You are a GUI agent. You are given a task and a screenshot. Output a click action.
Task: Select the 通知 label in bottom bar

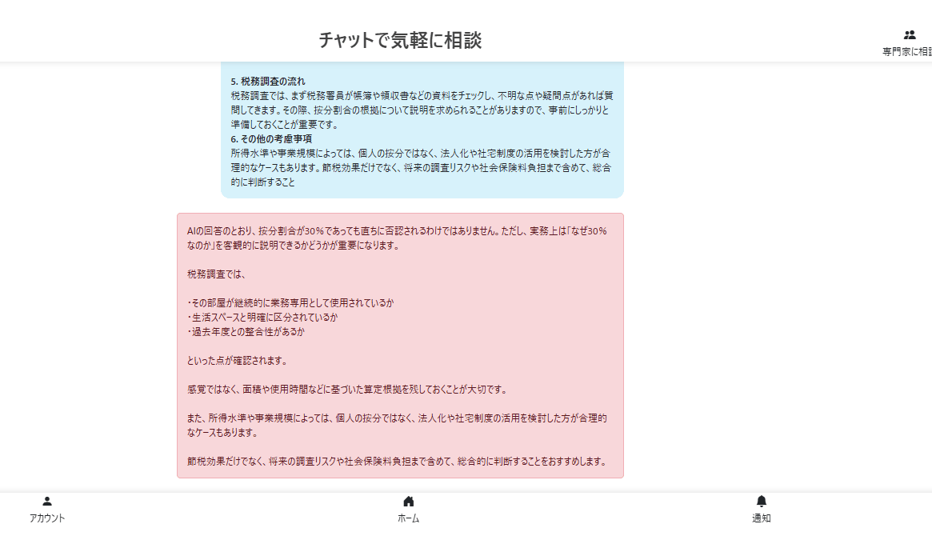(x=762, y=518)
